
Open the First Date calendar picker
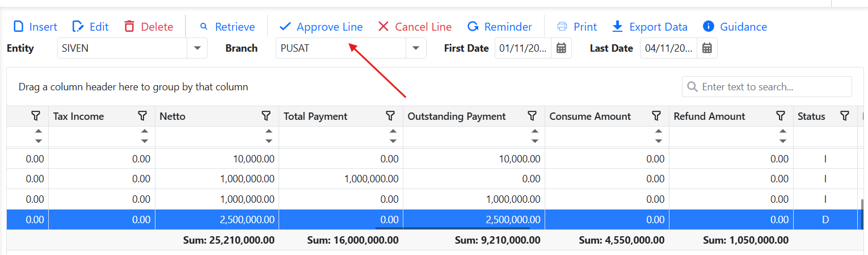point(561,48)
